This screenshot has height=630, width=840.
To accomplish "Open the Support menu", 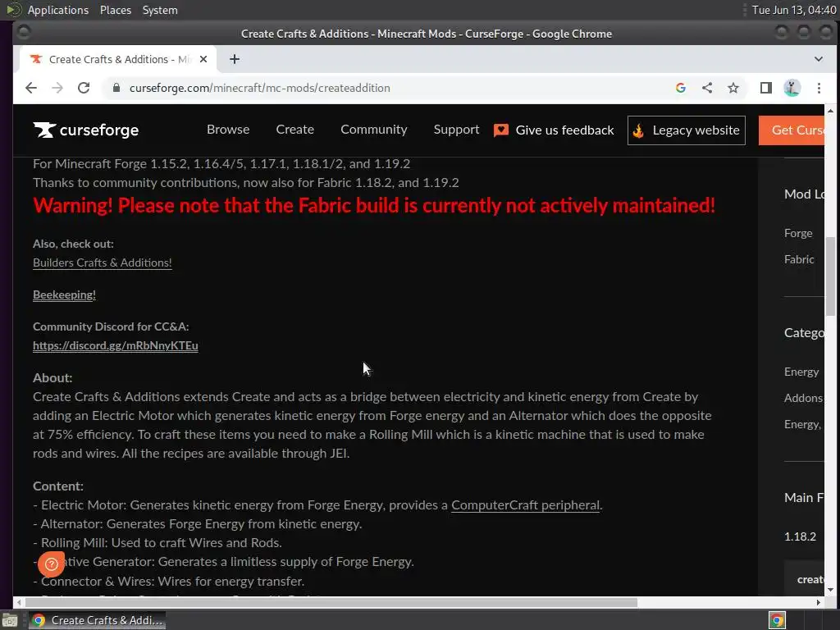I will 456,130.
